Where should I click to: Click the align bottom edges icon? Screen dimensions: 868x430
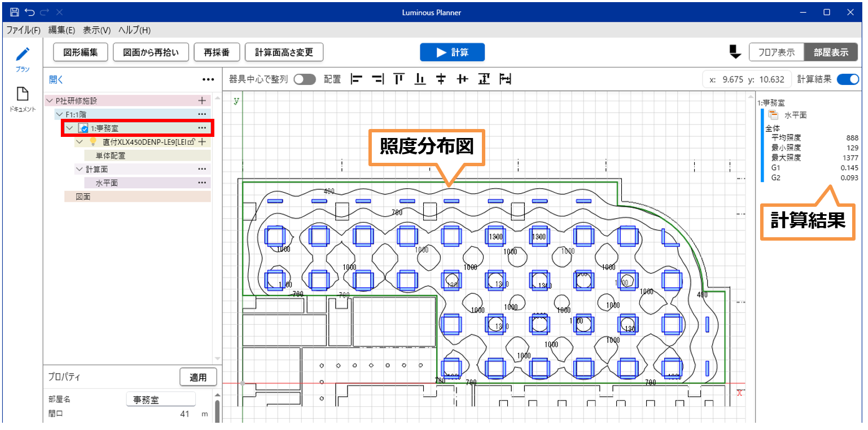click(x=420, y=79)
